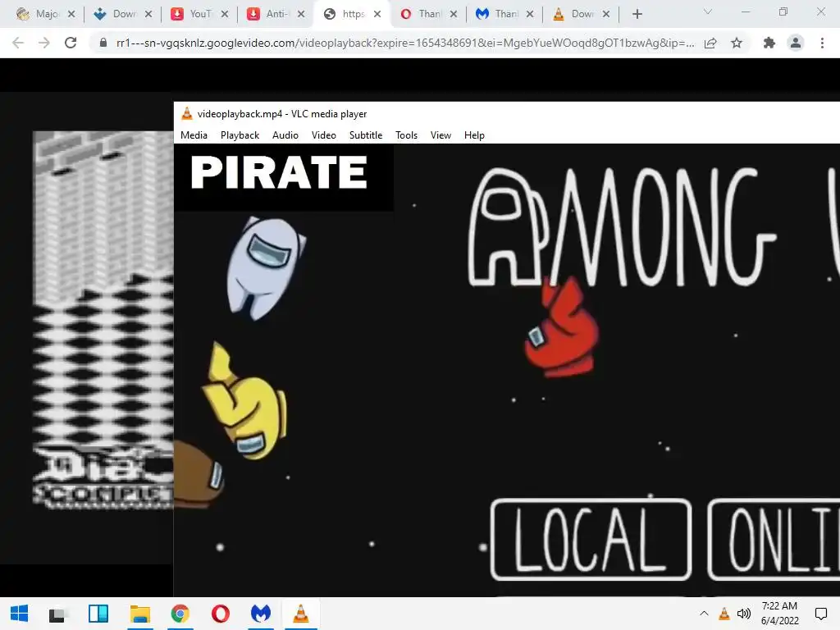Share this page icon in address bar

[x=710, y=43]
